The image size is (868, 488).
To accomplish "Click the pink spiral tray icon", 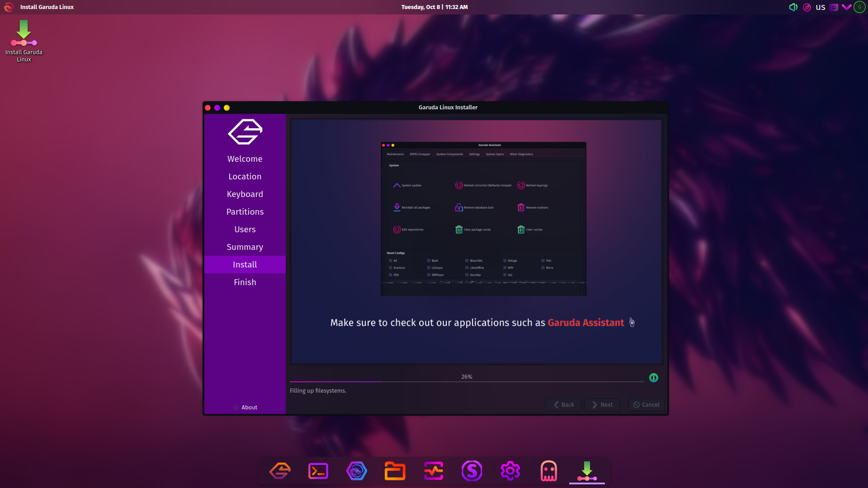I will (807, 7).
